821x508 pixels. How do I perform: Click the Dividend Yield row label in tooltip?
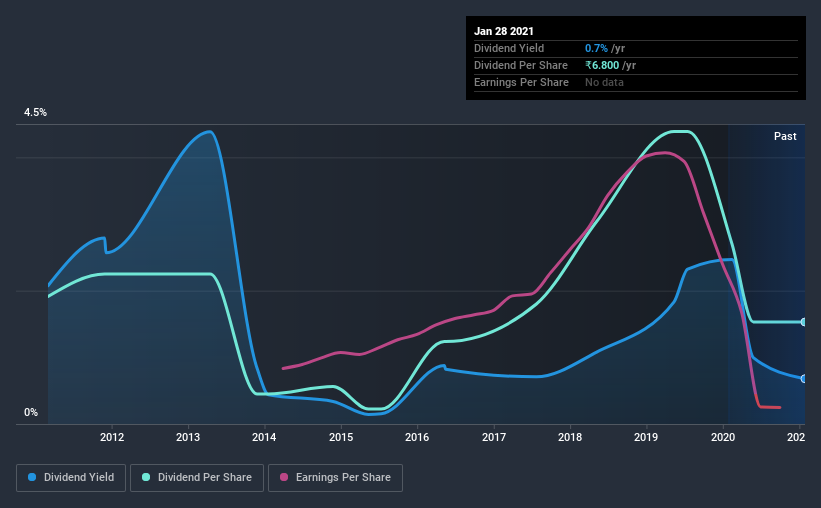(509, 48)
